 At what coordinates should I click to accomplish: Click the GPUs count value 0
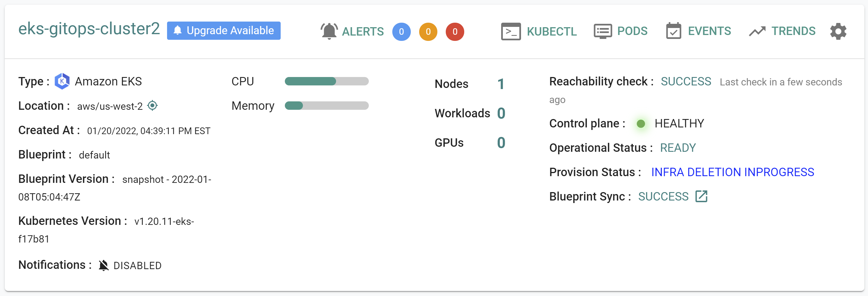501,143
